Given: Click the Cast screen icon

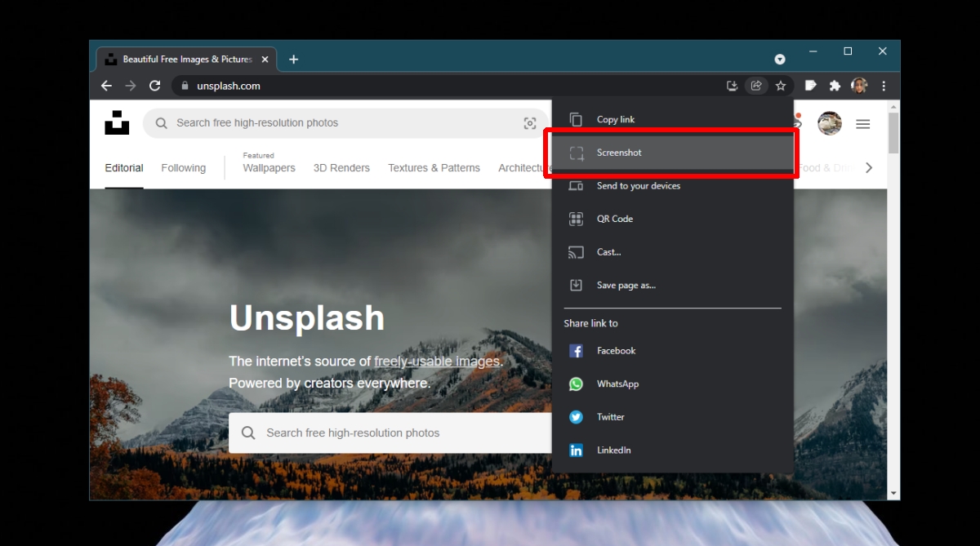Looking at the screenshot, I should click(x=576, y=252).
